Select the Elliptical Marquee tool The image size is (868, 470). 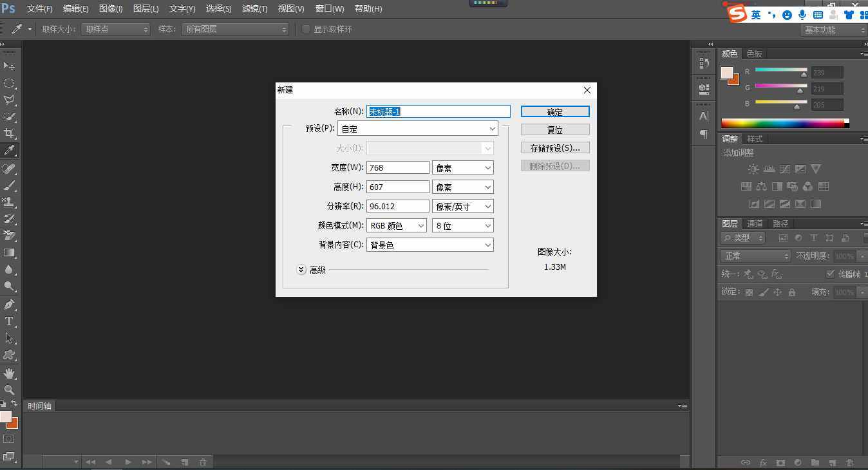(x=9, y=83)
